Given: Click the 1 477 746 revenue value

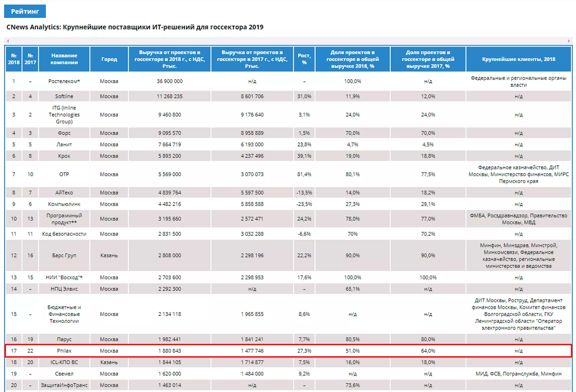Looking at the screenshot, I should point(252,351).
